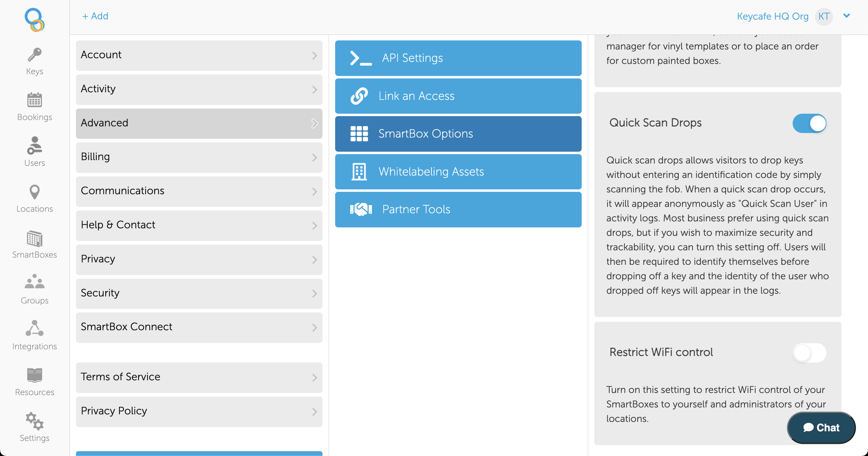Expand SmartBox Connect row chevron
The width and height of the screenshot is (868, 456).
click(314, 328)
